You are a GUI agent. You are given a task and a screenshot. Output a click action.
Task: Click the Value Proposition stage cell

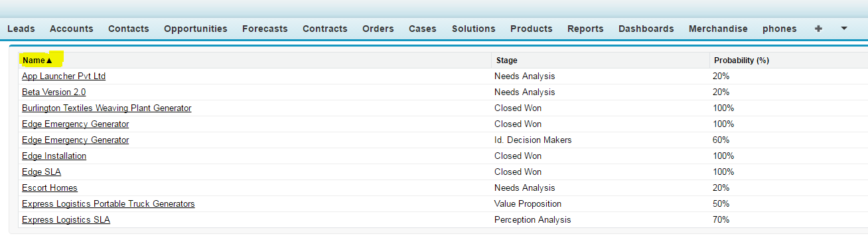[528, 204]
